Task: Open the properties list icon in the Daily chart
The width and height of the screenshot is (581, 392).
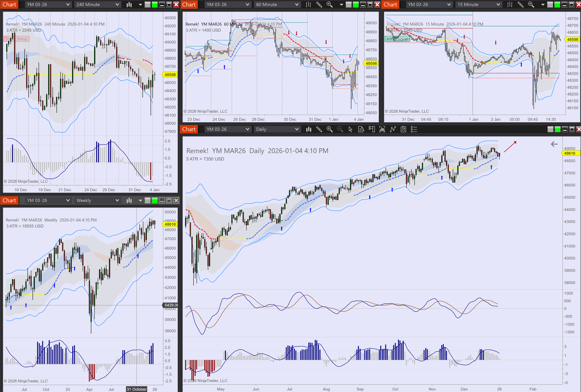Action: (x=414, y=129)
